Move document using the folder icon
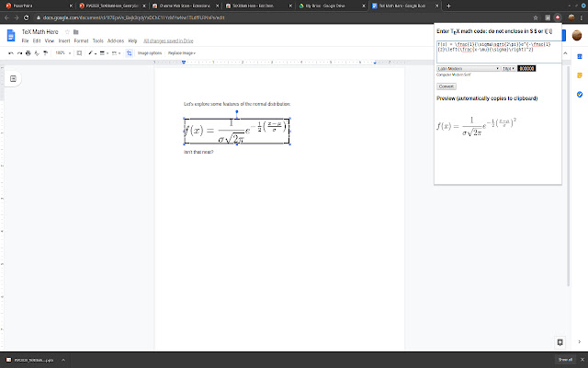This screenshot has width=588, height=368. tap(75, 32)
